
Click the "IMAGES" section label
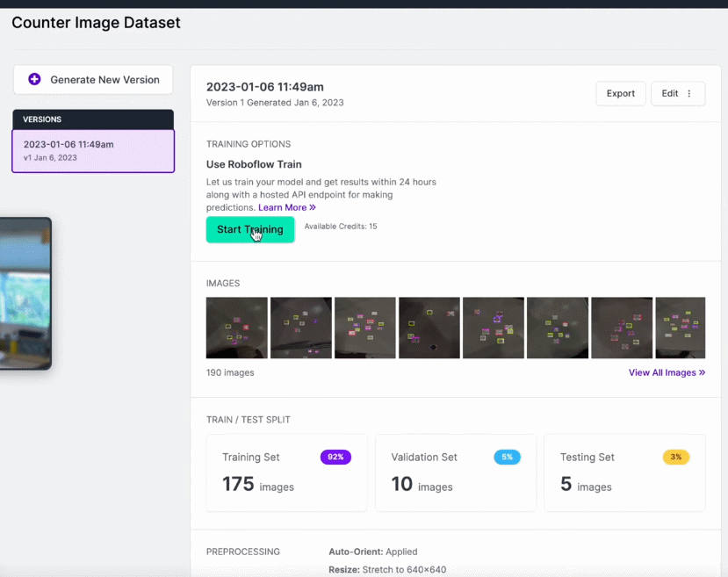[223, 283]
